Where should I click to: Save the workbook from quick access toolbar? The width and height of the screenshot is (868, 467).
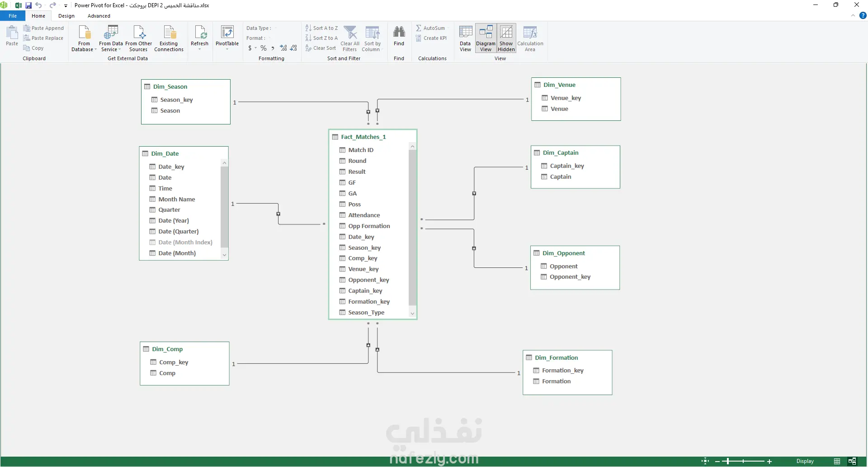point(28,5)
